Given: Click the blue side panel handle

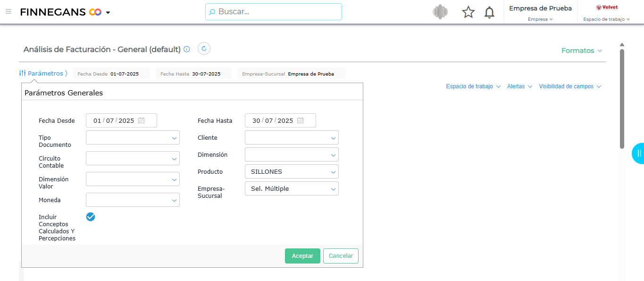Looking at the screenshot, I should tap(638, 153).
